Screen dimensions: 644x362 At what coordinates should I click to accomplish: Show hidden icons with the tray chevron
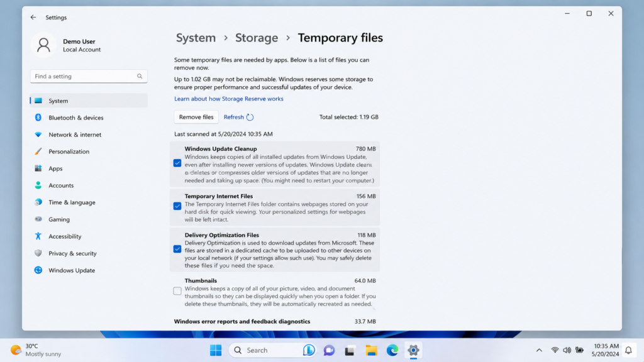tap(539, 350)
